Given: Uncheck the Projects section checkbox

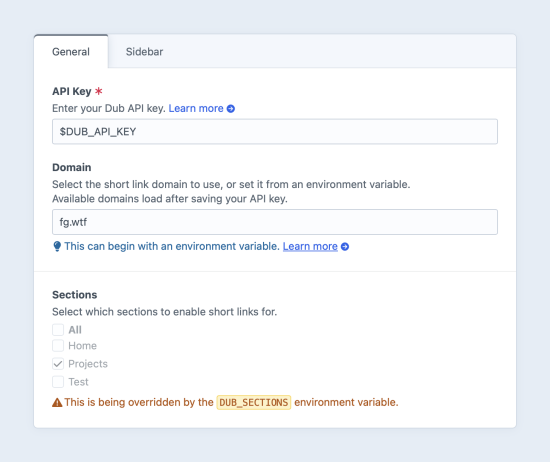Looking at the screenshot, I should coord(58,364).
